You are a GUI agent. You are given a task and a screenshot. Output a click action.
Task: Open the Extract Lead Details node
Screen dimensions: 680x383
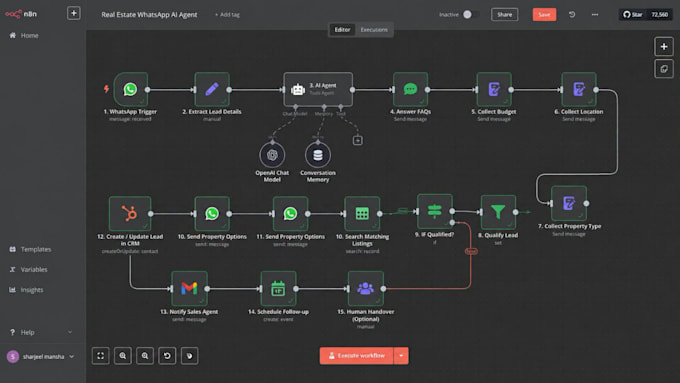point(212,89)
